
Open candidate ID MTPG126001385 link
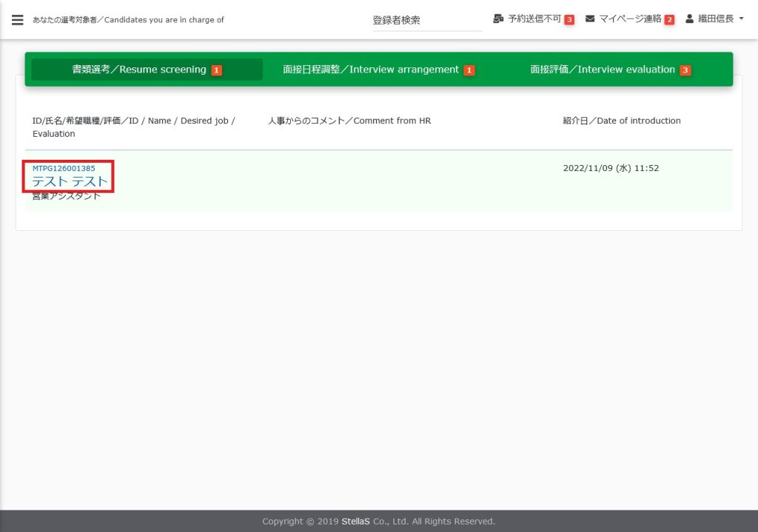click(64, 168)
